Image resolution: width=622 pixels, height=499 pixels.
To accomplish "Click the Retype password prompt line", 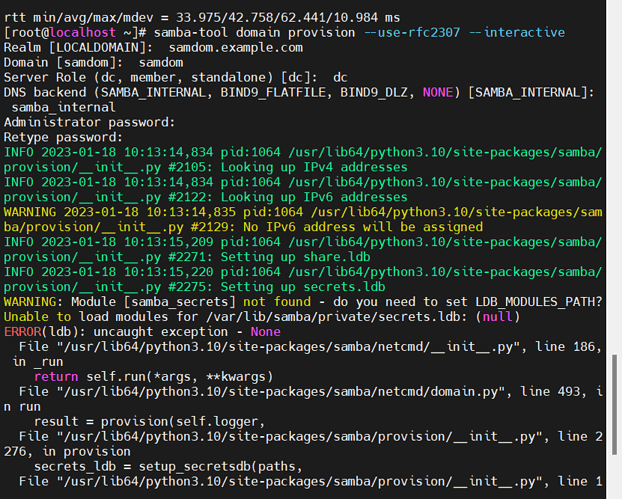I will [65, 137].
